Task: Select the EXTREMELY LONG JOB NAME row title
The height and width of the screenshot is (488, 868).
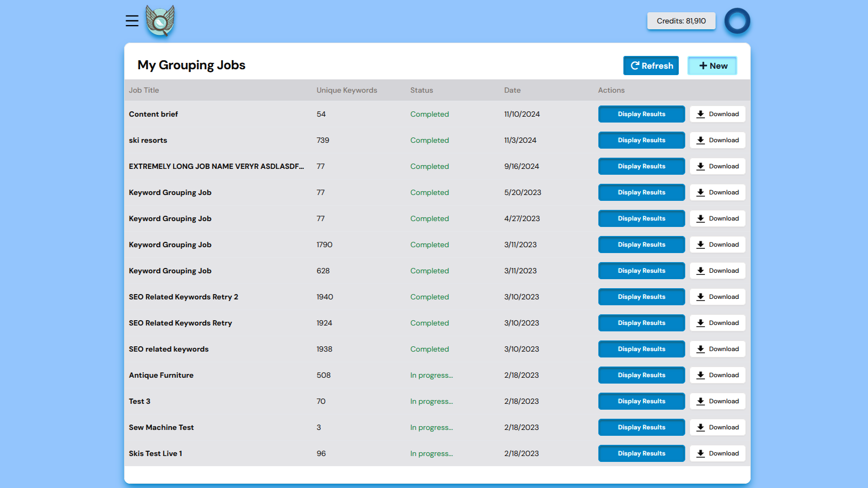Action: click(x=216, y=166)
